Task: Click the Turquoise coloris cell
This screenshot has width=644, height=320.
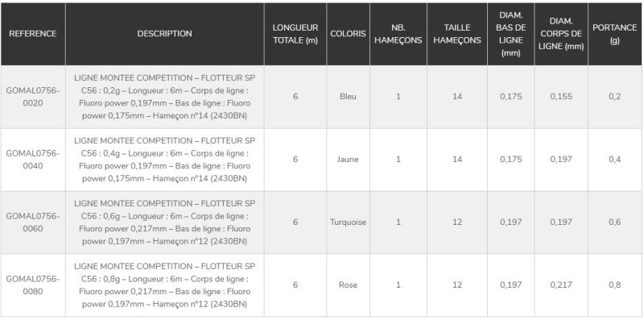Action: (x=349, y=222)
